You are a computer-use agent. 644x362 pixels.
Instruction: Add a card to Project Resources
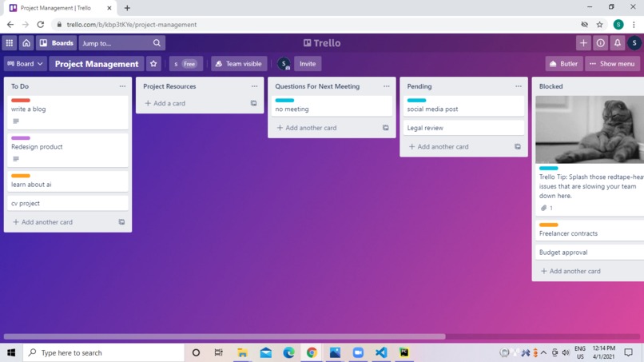(165, 103)
